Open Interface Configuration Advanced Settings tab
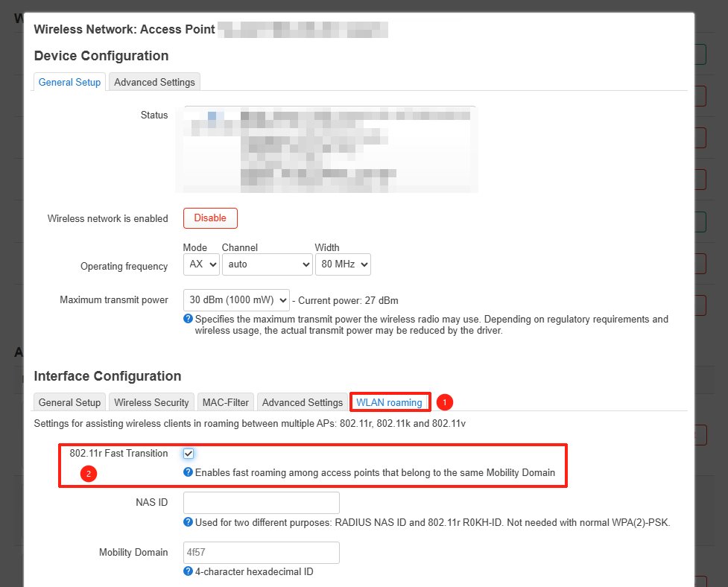The image size is (728, 587). click(x=303, y=402)
